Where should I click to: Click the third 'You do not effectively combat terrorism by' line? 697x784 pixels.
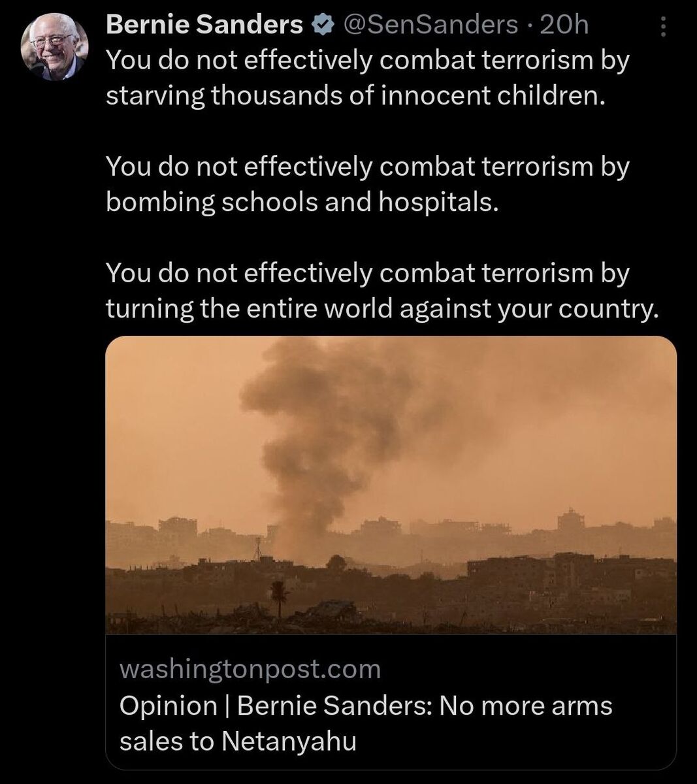coord(367,273)
